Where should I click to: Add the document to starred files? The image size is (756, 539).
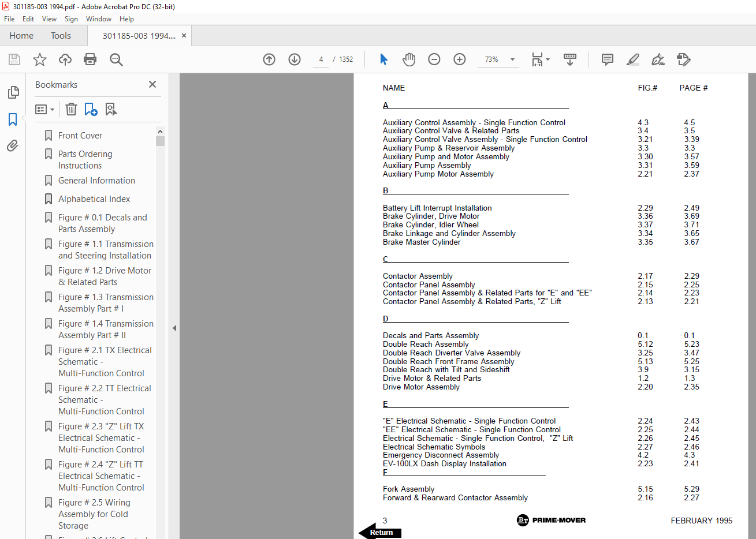coord(40,59)
